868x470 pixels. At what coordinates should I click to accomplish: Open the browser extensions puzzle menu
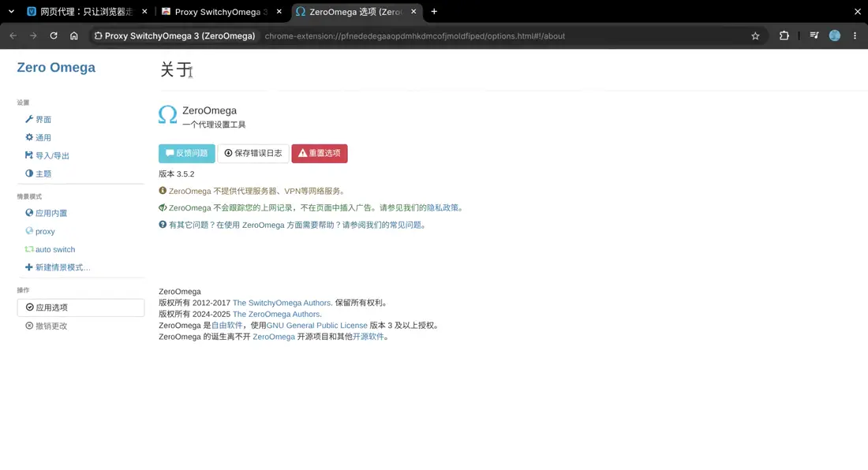pos(784,36)
